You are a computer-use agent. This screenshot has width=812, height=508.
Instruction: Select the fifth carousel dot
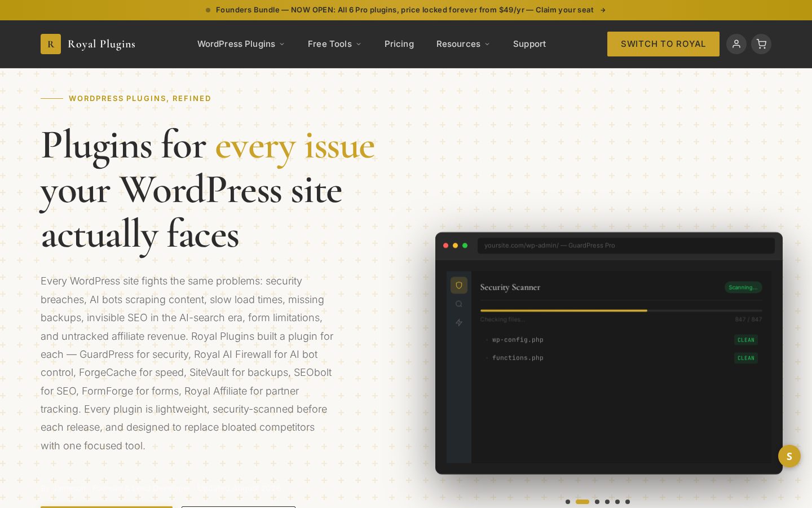coord(617,502)
